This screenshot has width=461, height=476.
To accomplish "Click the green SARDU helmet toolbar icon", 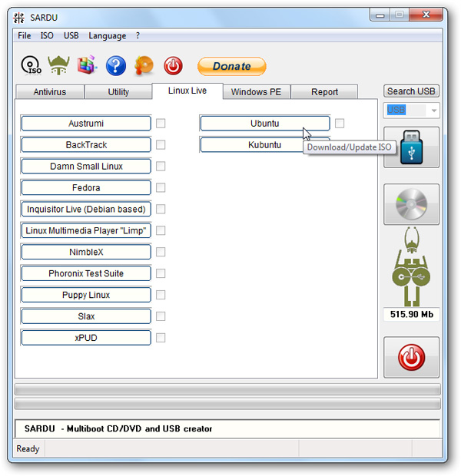I will pyautogui.click(x=58, y=65).
